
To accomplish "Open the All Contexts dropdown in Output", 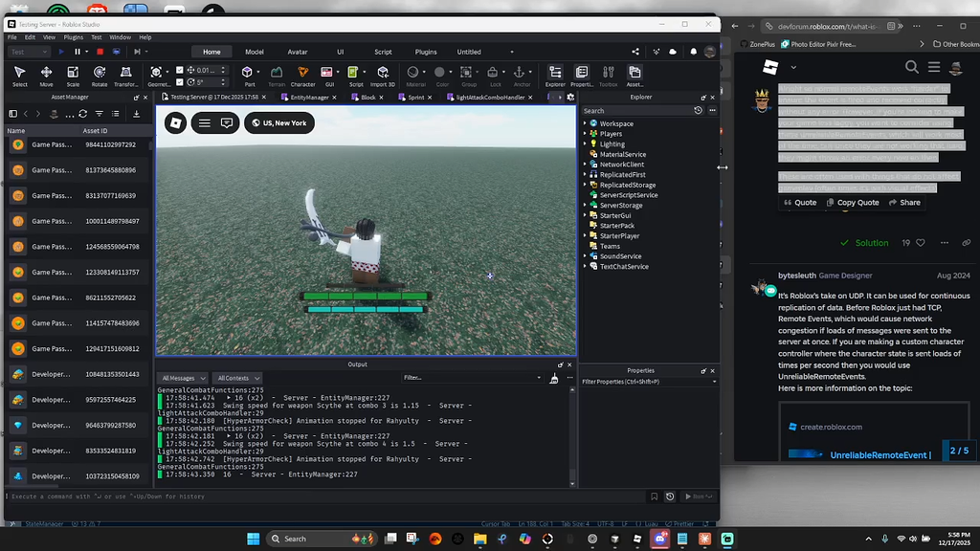I will (236, 378).
